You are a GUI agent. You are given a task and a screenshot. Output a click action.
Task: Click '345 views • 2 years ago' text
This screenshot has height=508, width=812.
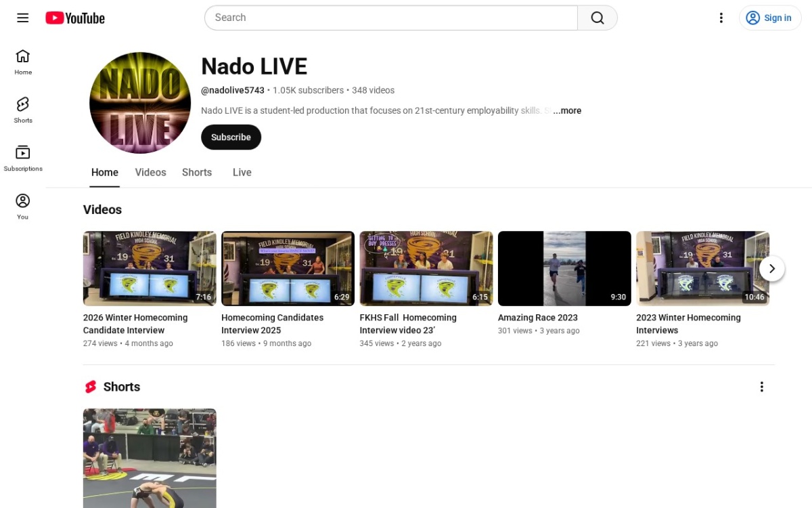point(401,343)
